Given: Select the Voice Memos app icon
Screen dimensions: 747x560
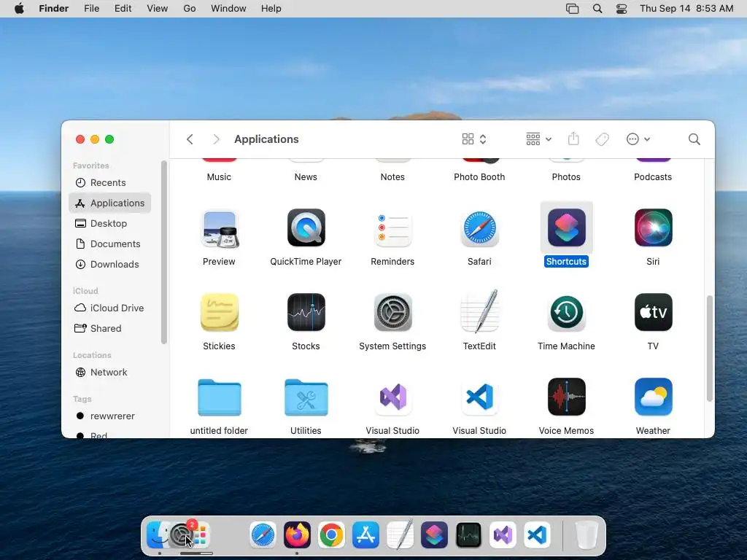Looking at the screenshot, I should coord(566,397).
